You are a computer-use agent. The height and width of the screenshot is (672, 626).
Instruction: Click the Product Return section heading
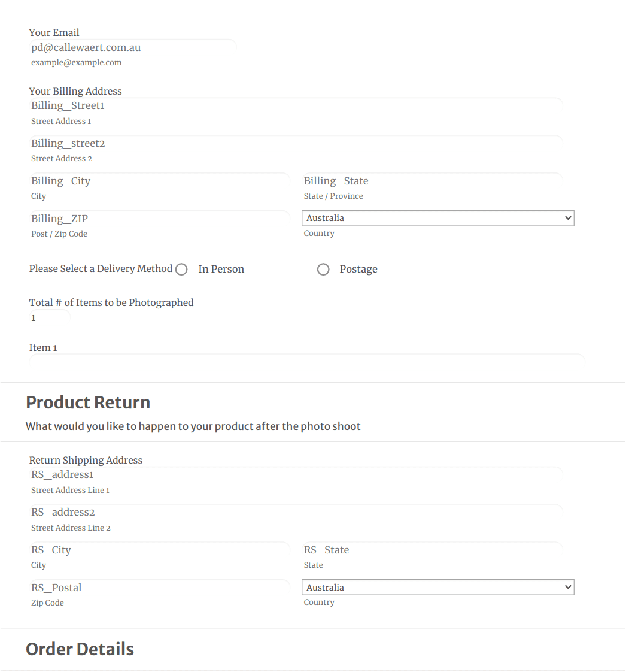[87, 402]
